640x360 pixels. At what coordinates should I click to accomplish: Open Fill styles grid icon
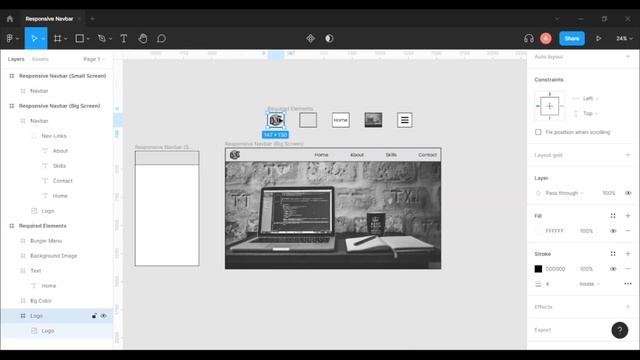click(613, 216)
